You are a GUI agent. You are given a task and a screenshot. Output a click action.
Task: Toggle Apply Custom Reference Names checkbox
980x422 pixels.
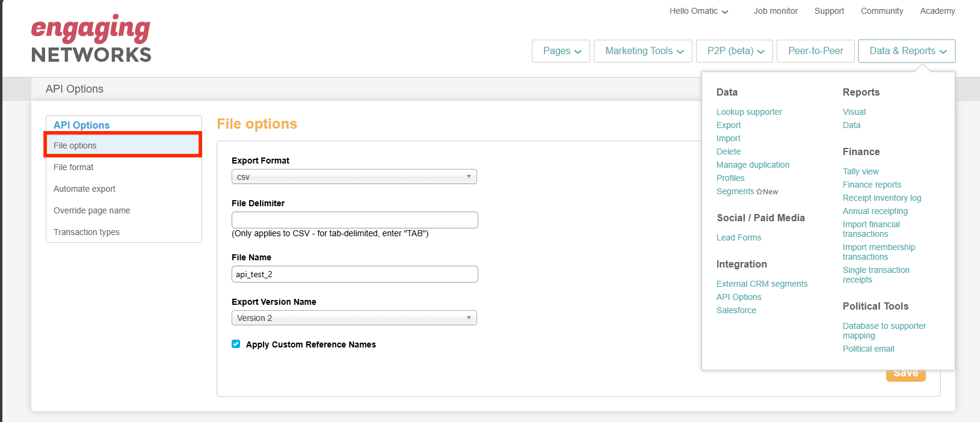point(236,344)
